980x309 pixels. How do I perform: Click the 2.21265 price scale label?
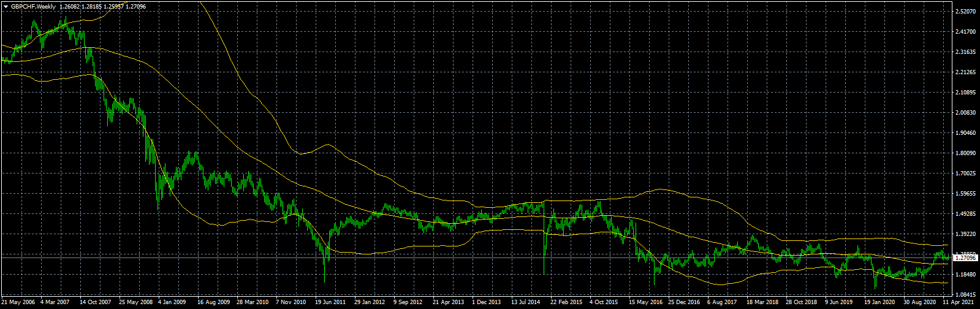(x=965, y=72)
